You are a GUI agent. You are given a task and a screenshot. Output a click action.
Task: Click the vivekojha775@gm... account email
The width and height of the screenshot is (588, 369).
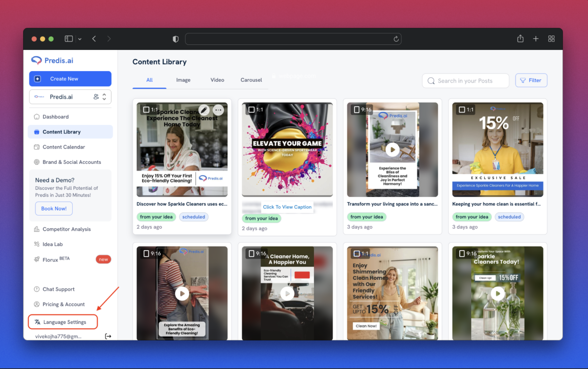tap(58, 336)
